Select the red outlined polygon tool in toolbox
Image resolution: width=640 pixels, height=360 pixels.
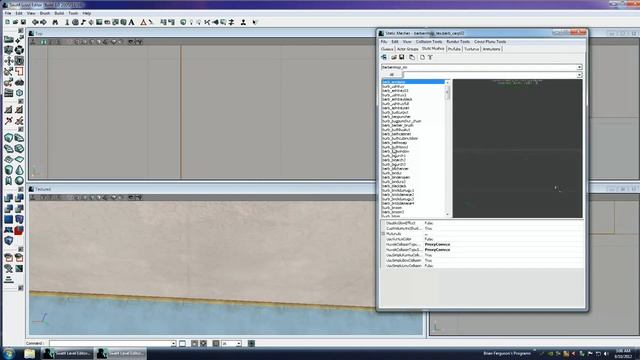click(x=19, y=71)
